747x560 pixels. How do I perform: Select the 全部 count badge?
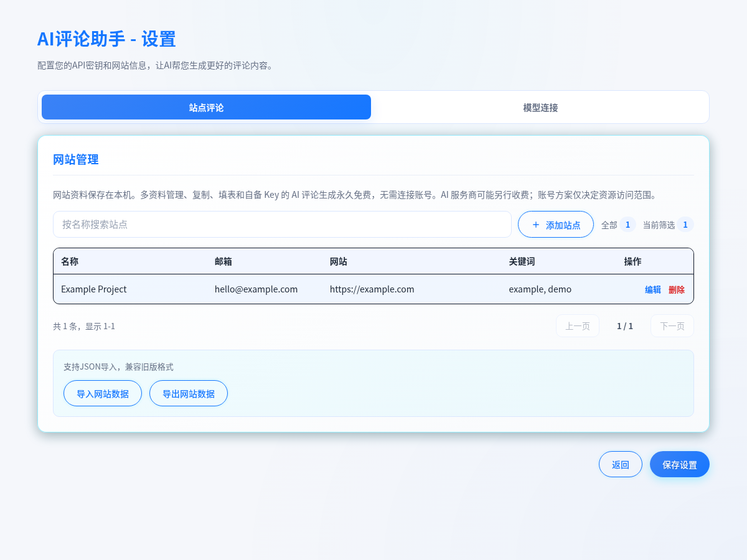click(627, 225)
